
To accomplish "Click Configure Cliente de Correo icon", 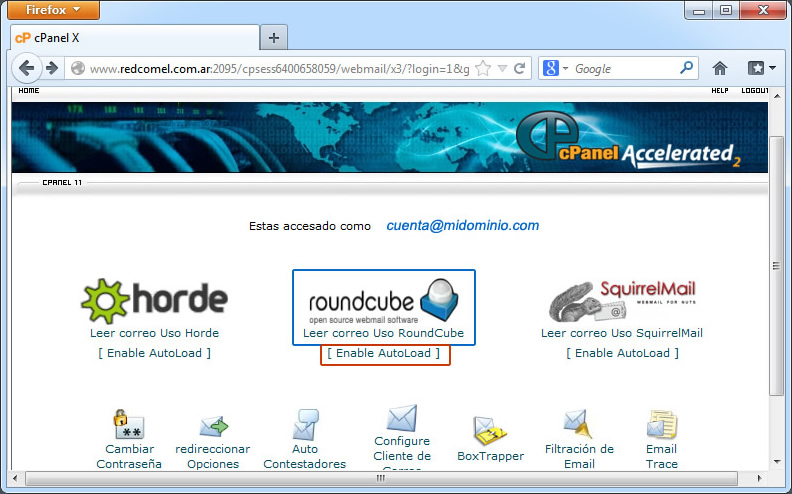I will [402, 417].
